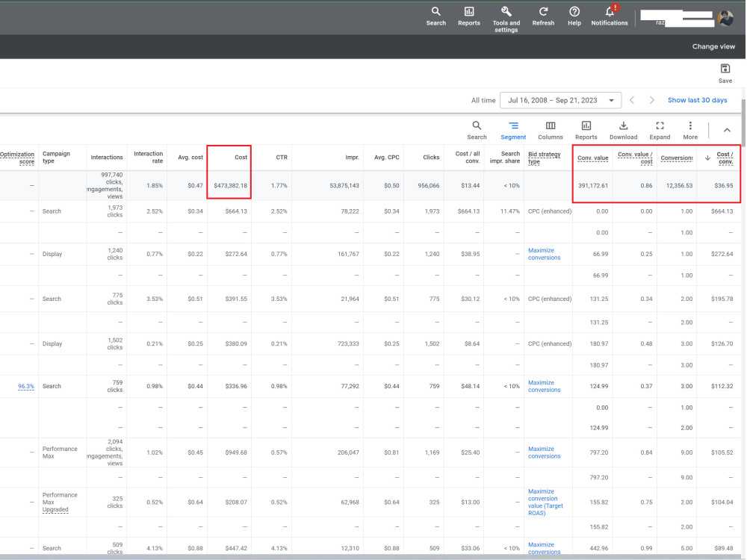Refresh the account data

pos(543,16)
